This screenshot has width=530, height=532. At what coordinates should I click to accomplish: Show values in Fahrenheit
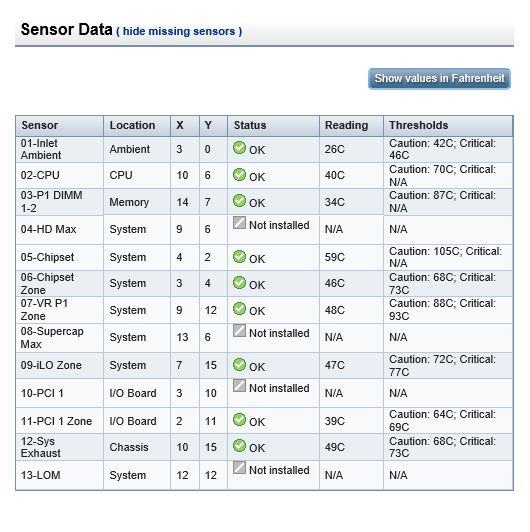[439, 78]
